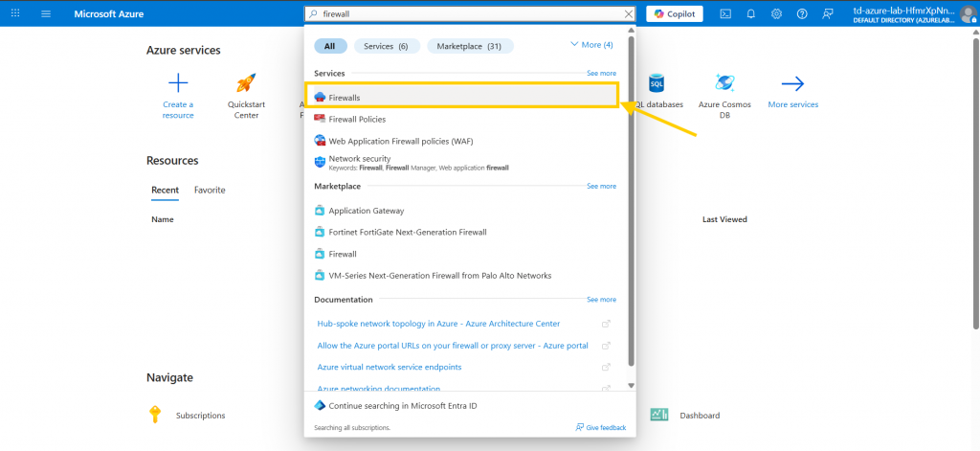The image size is (980, 451).
Task: Select the Services (6) filter pill
Action: pyautogui.click(x=387, y=46)
